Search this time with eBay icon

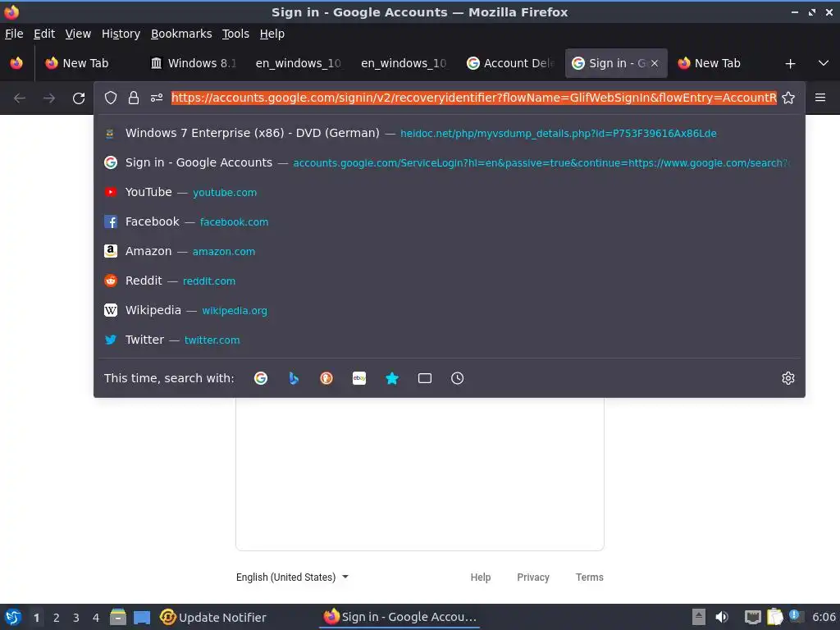[359, 378]
